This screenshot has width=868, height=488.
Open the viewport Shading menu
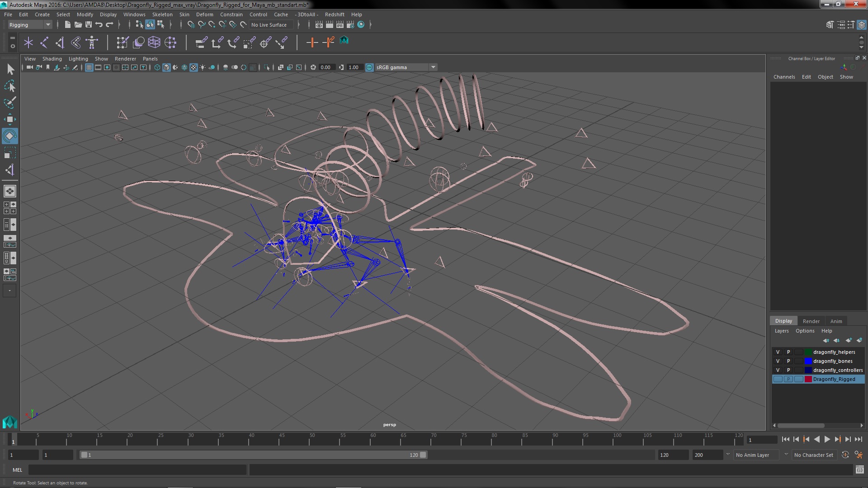tap(52, 59)
